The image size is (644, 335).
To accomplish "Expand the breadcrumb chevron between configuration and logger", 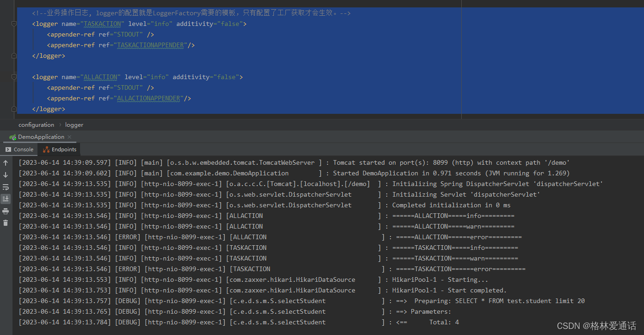I will click(59, 124).
